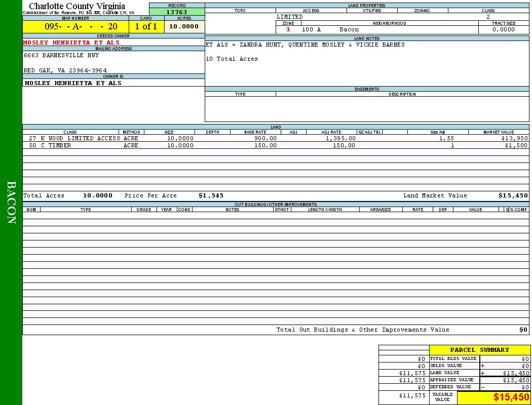Click the name under Owner ID
532x405 pixels.
[x=73, y=83]
